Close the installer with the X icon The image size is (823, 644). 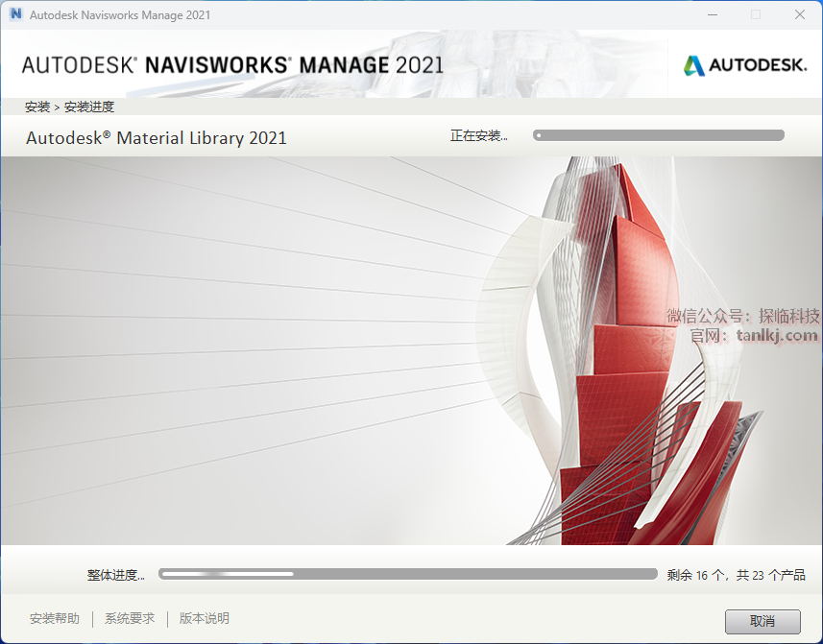click(799, 14)
